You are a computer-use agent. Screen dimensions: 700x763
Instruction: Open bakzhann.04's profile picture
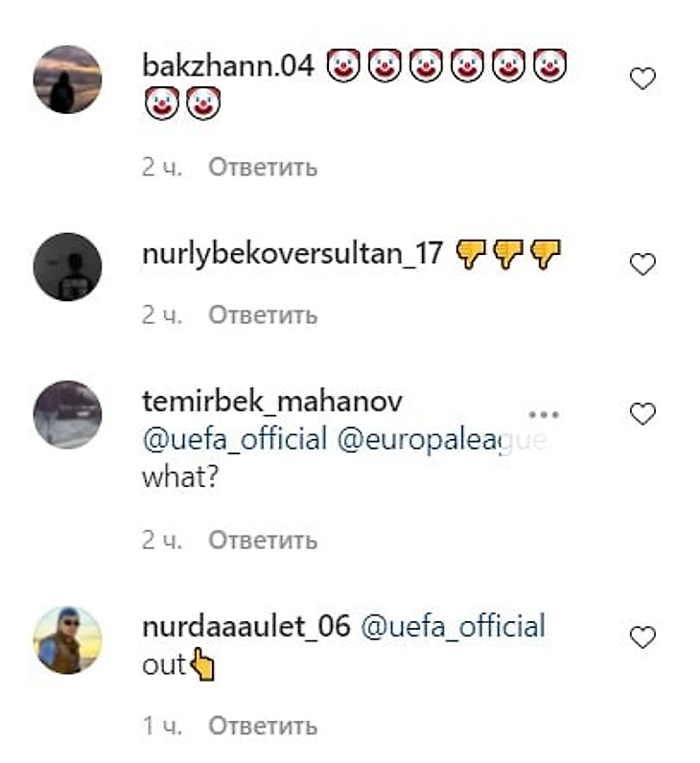pyautogui.click(x=67, y=80)
